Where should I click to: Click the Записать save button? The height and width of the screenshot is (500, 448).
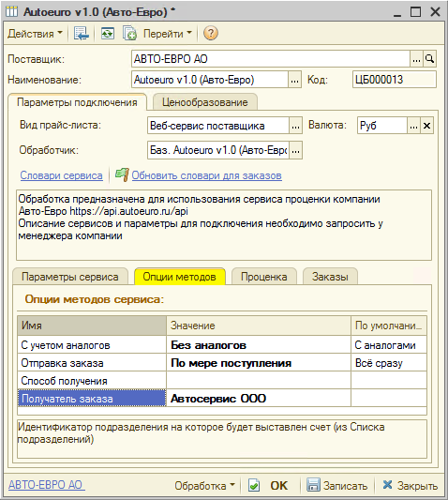click(x=337, y=486)
